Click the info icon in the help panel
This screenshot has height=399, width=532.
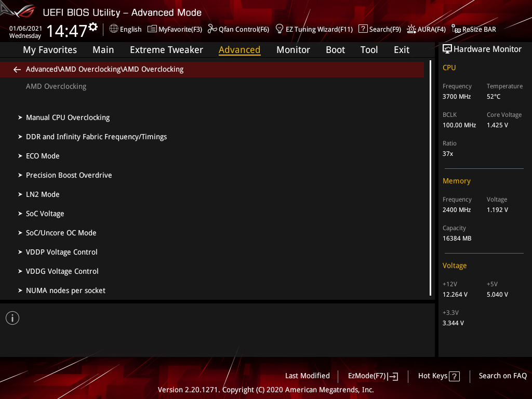[12, 318]
